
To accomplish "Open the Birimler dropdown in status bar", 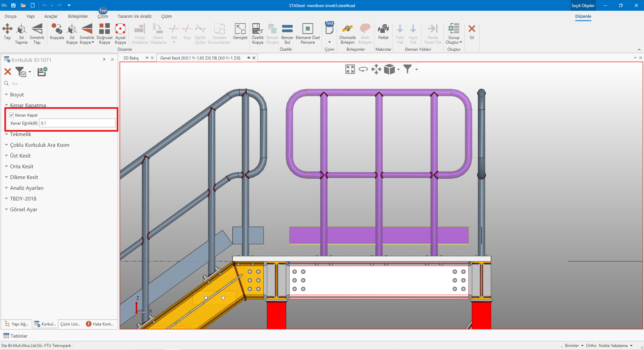I will (574, 346).
